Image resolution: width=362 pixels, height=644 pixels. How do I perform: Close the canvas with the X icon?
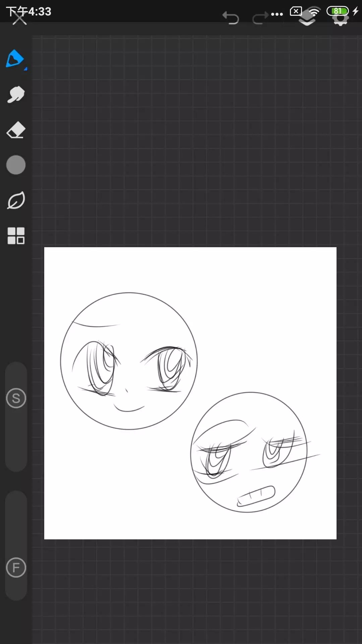point(19,18)
